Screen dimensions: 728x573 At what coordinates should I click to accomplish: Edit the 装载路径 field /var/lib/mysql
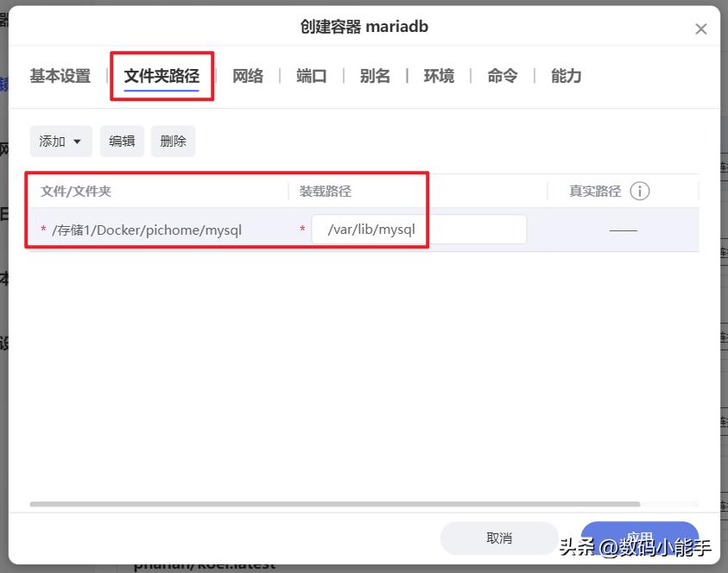[419, 230]
